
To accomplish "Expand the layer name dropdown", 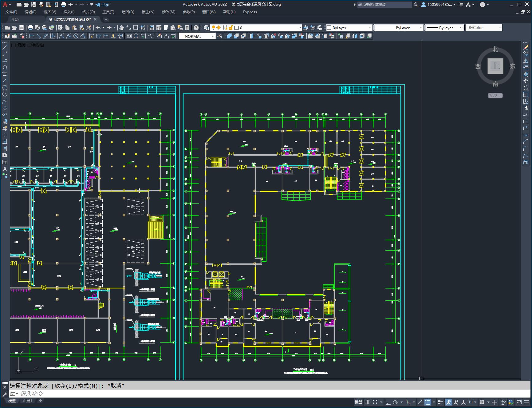I will pos(300,28).
